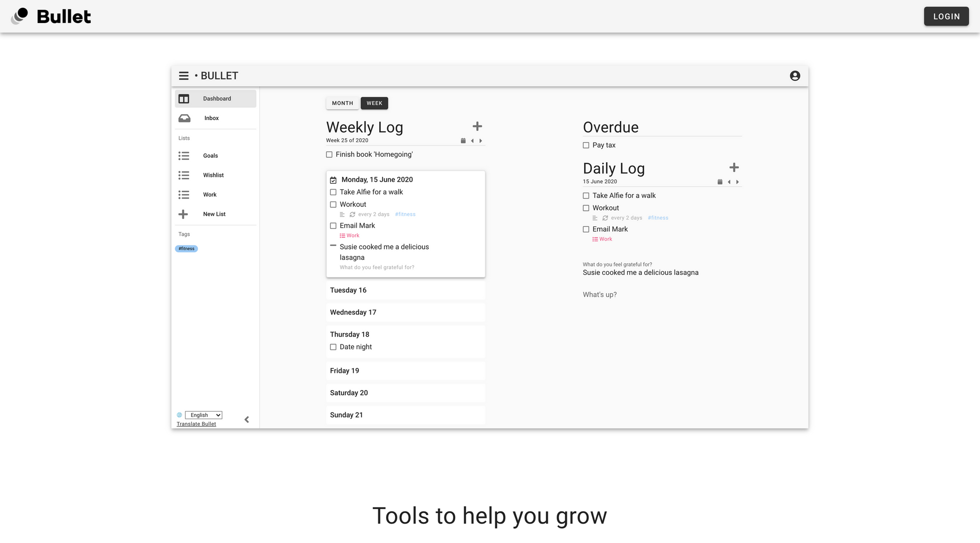Open the hamburger menu icon
Screen dimensions: 980x543
tap(184, 76)
